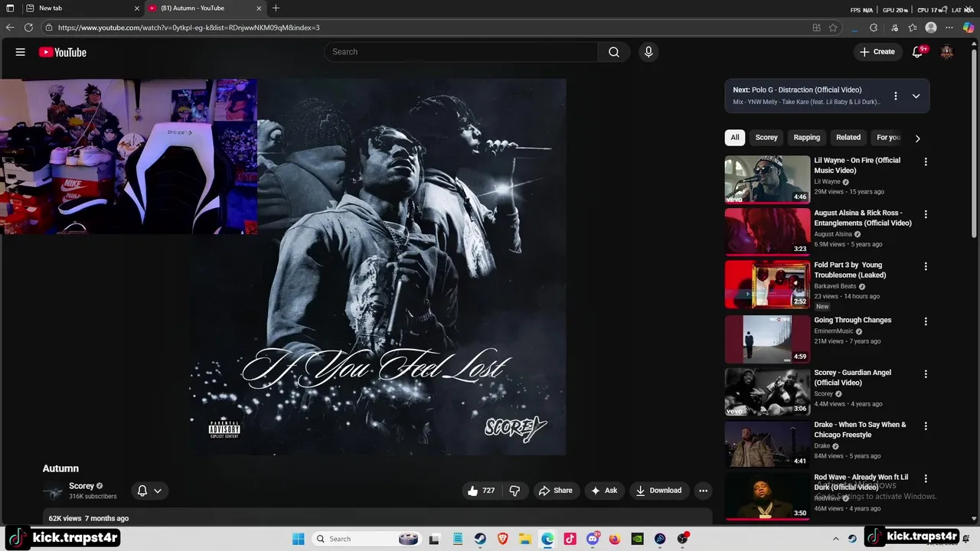Reload the page in the browser
This screenshot has height=551, width=980.
[28, 28]
